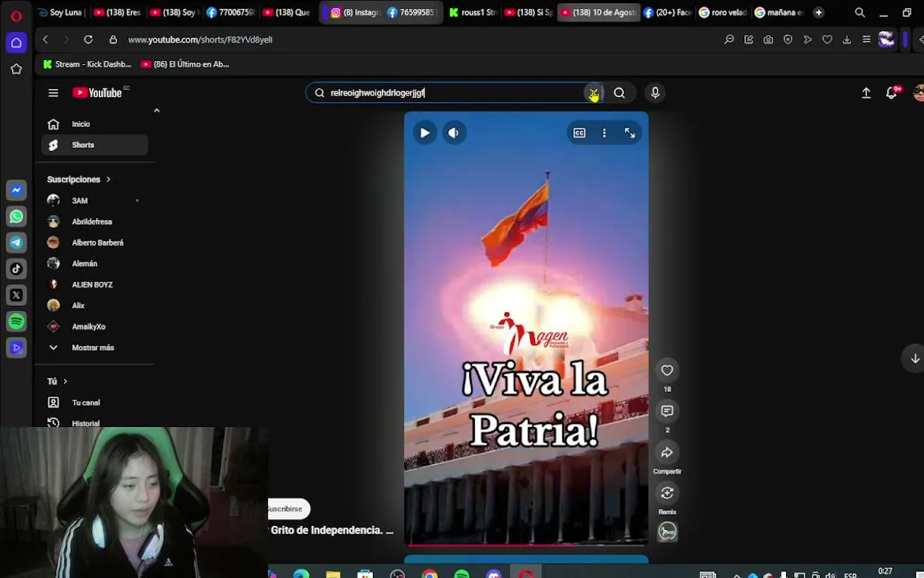924x578 pixels.
Task: Expand subscriptions with Mostrar más
Action: click(x=95, y=348)
